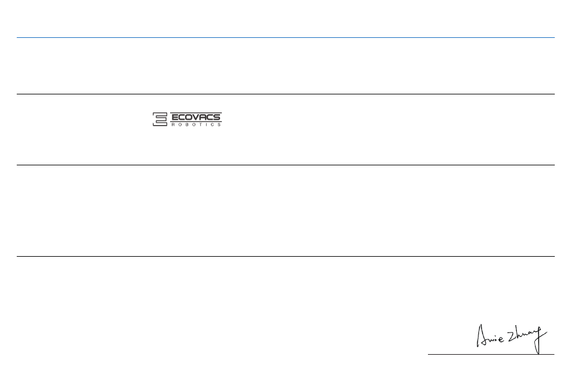Click the handwritten Annie Zhuang signature
571x392 pixels.
(511, 338)
